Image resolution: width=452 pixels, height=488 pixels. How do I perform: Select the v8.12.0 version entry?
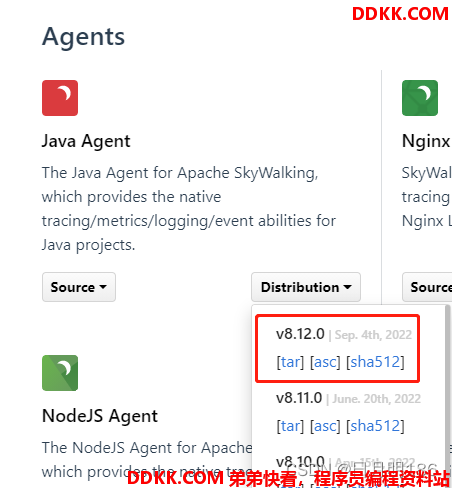point(300,334)
